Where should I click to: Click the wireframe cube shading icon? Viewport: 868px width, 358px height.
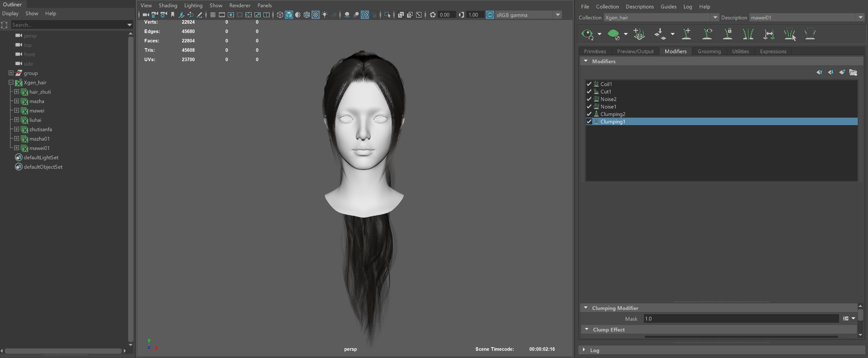coord(280,15)
